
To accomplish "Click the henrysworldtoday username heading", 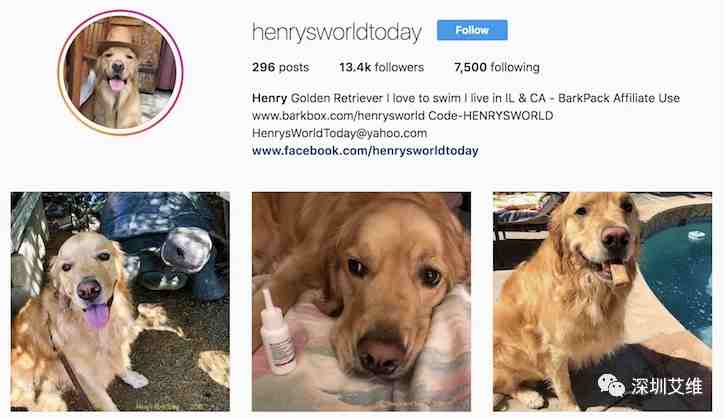I will click(337, 32).
